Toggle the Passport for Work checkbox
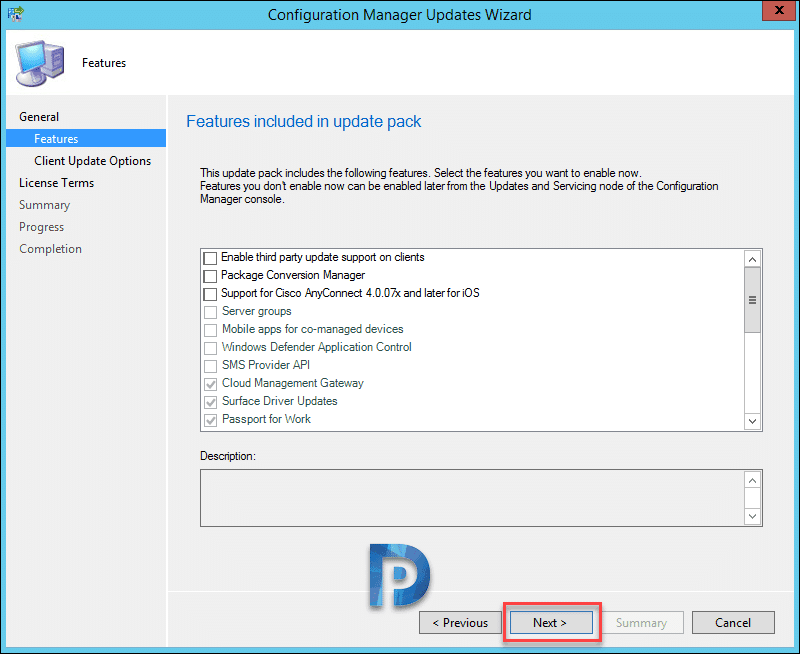Viewport: 800px width, 654px height. [210, 420]
